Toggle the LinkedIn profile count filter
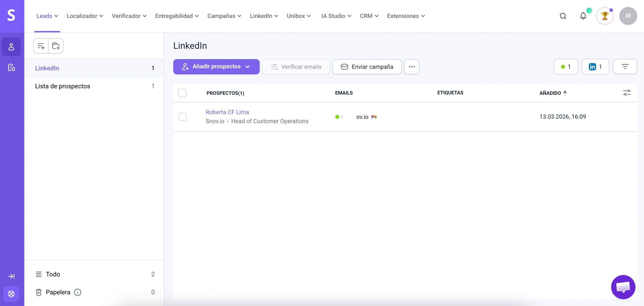The image size is (644, 306). coord(595,67)
